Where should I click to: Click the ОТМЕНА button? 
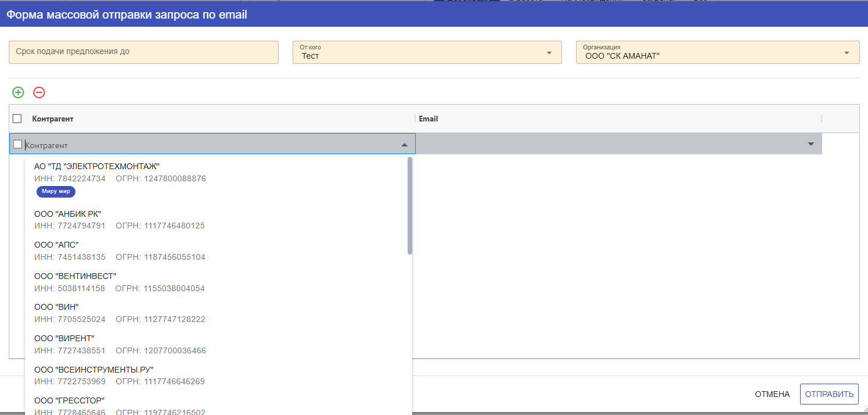[772, 394]
